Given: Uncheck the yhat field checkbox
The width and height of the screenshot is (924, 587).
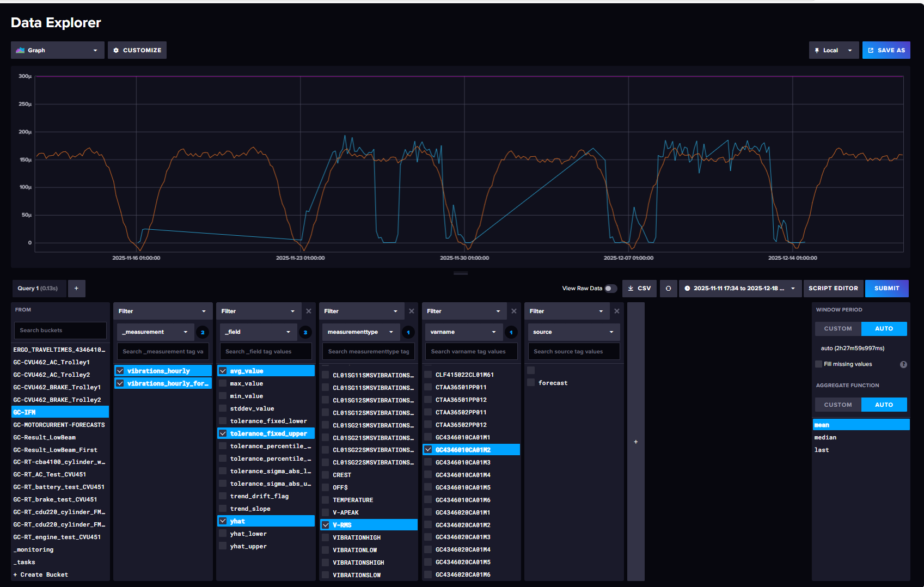Looking at the screenshot, I should tap(223, 521).
